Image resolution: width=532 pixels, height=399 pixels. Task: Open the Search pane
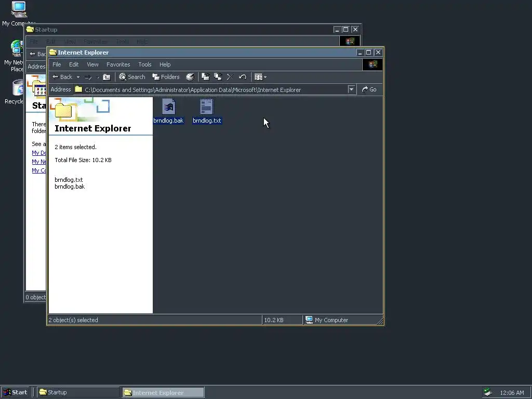coord(132,77)
